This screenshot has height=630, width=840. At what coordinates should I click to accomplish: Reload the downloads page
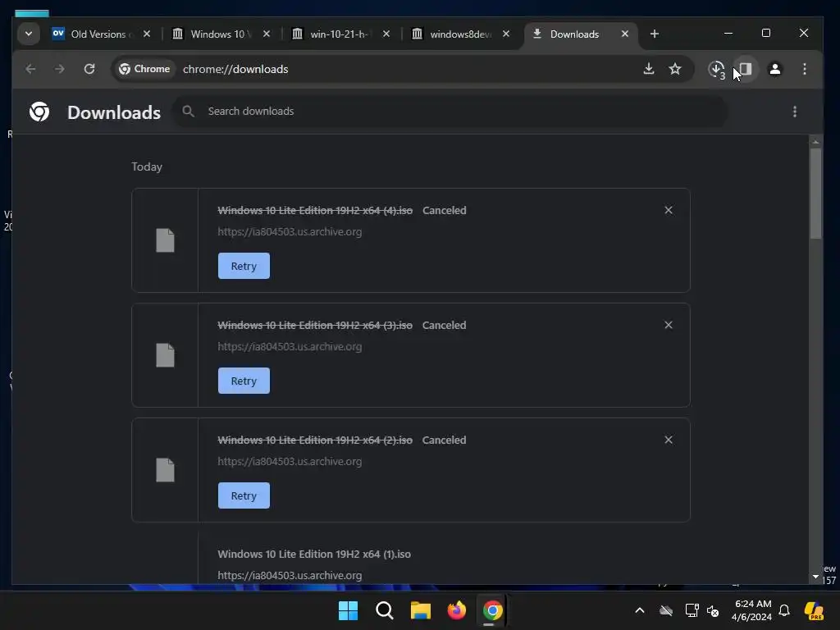89,69
